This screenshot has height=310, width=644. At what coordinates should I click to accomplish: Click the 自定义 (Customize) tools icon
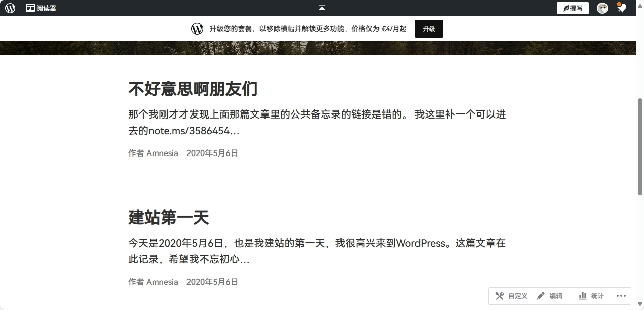click(x=500, y=296)
